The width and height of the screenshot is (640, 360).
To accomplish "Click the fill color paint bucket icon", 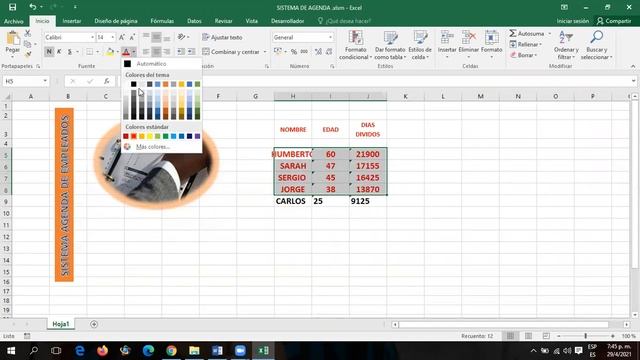I will [109, 52].
